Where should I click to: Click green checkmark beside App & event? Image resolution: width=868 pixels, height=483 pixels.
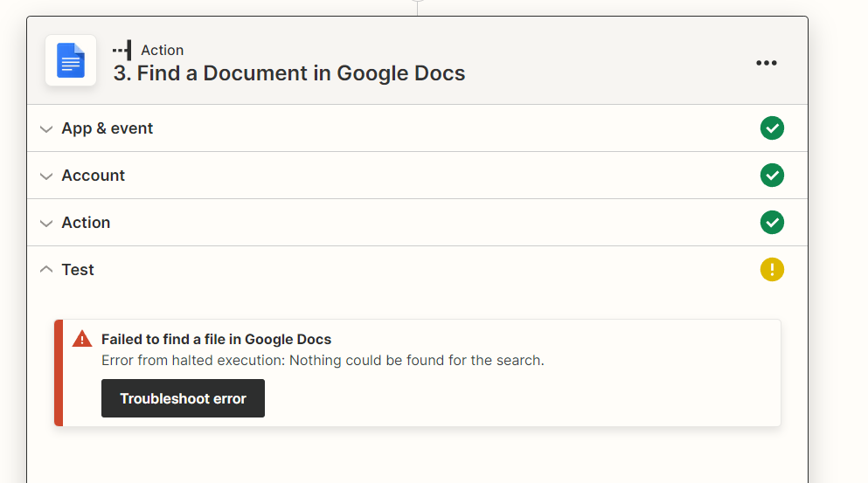(772, 128)
